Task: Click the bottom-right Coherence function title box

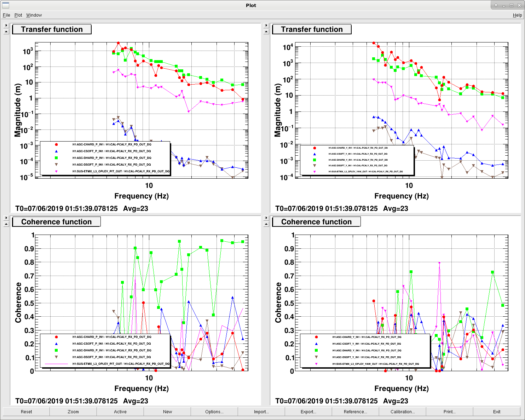Action: [317, 222]
